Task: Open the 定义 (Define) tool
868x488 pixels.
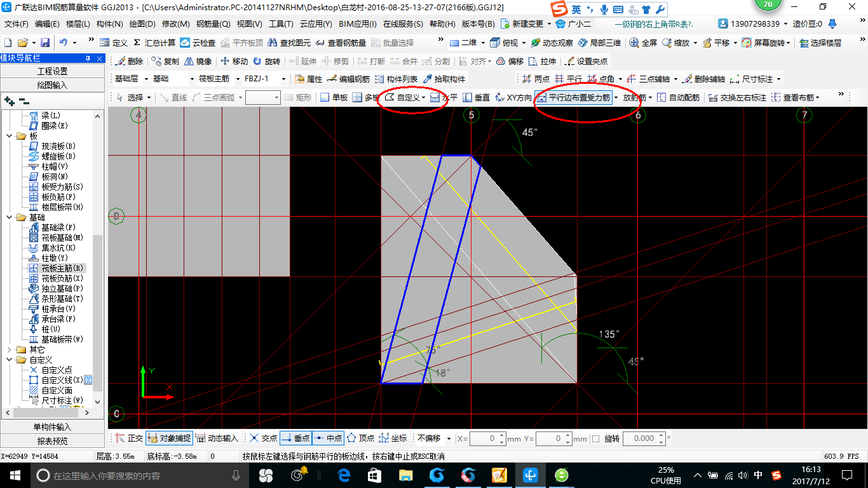Action: coord(114,43)
